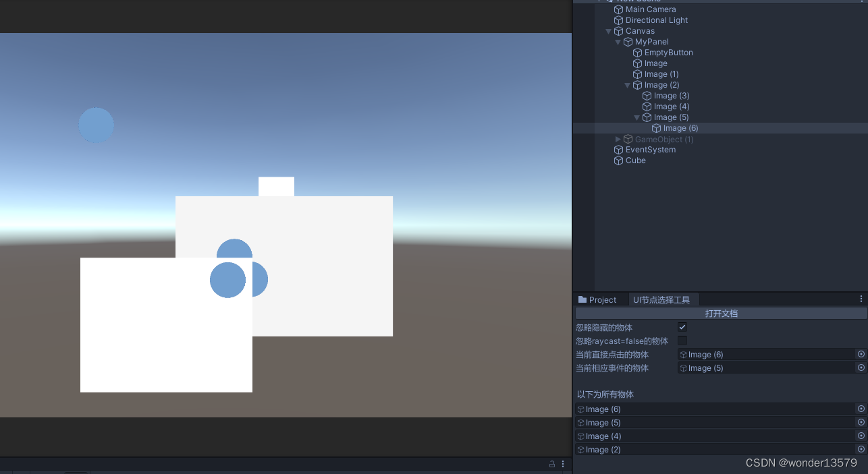Viewport: 868px width, 474px height.
Task: Select the Main Camera GameObject icon
Action: (618, 9)
